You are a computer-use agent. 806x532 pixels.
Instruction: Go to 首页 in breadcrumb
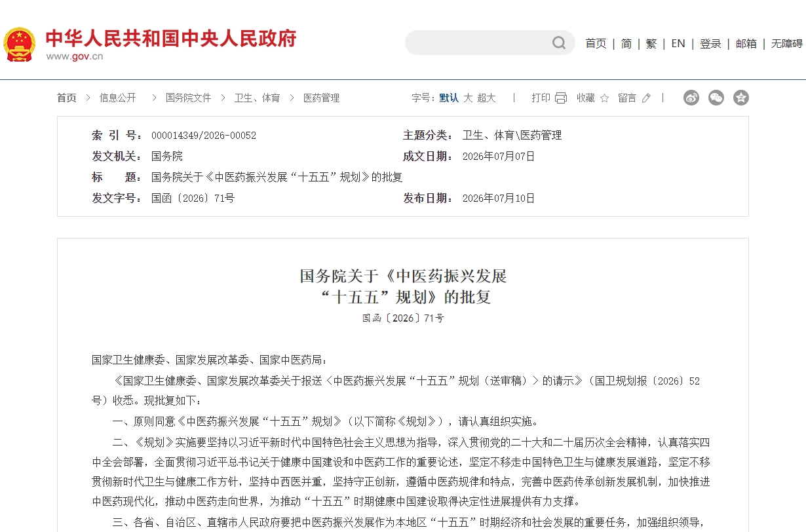pyautogui.click(x=66, y=98)
